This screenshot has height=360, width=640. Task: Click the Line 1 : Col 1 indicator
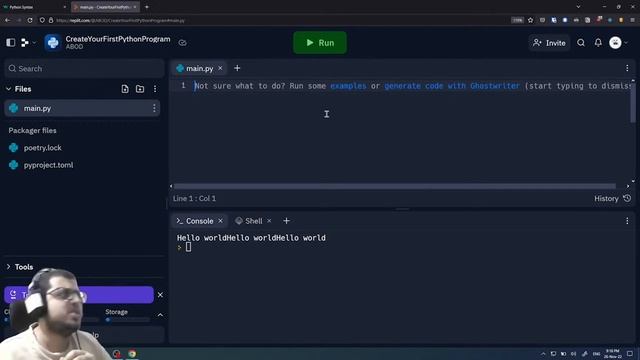pos(194,198)
